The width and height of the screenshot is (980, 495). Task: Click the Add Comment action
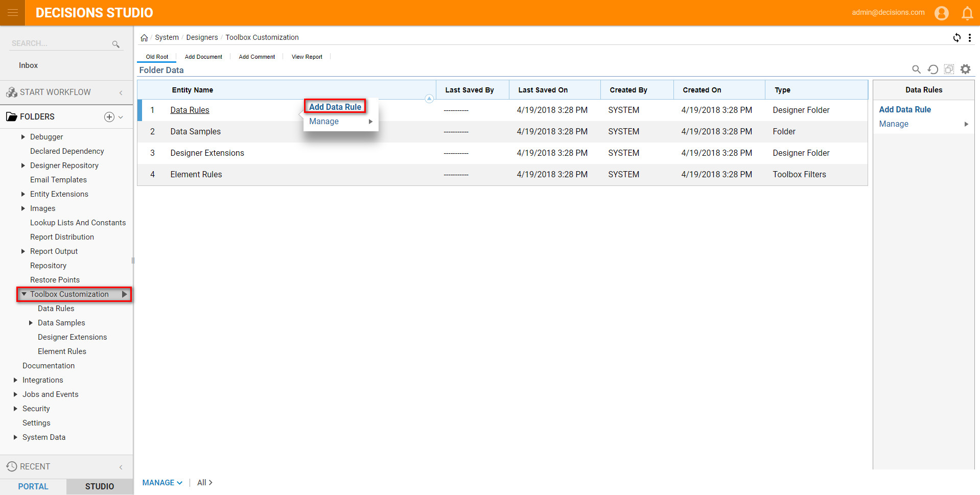pos(256,57)
